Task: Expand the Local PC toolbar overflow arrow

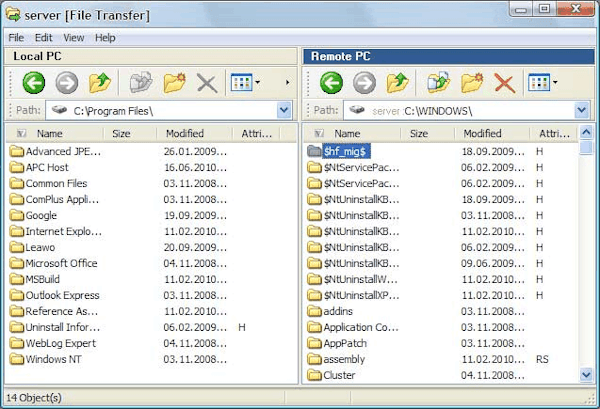Action: pyautogui.click(x=287, y=82)
